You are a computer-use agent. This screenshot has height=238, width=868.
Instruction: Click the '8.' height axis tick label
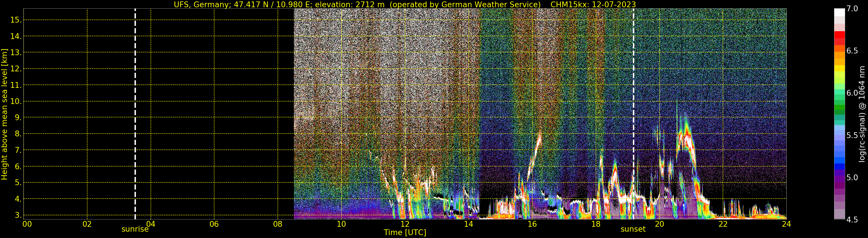click(x=18, y=134)
